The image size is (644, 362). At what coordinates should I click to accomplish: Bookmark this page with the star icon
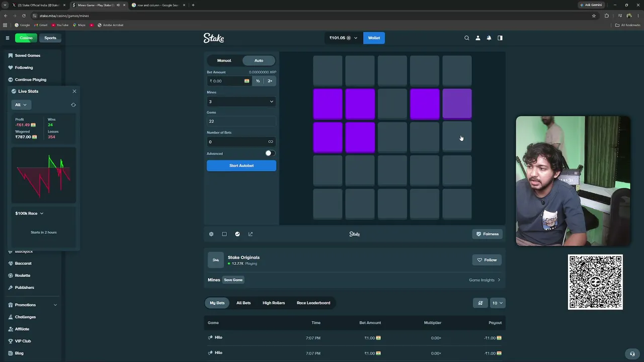(x=594, y=16)
